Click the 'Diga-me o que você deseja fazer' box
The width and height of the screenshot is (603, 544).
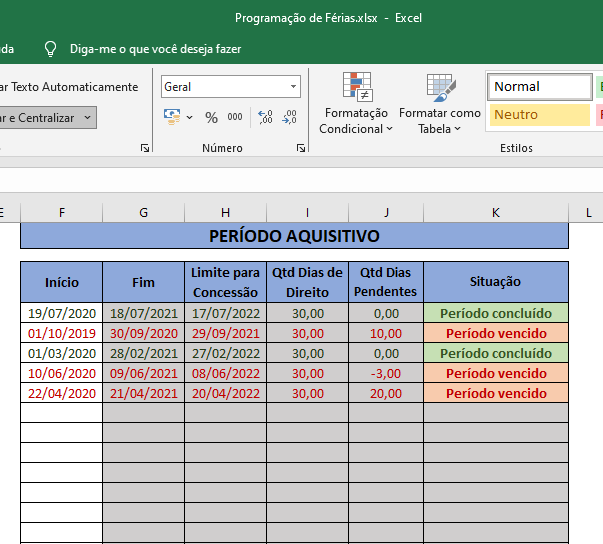click(155, 49)
